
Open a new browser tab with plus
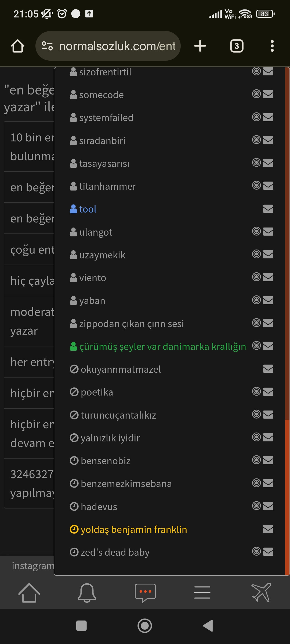click(x=200, y=46)
